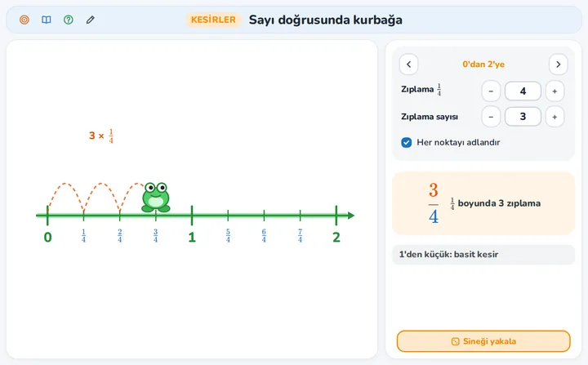Click the 1 label on number line
Screen dimensions: 588x365
[192, 237]
